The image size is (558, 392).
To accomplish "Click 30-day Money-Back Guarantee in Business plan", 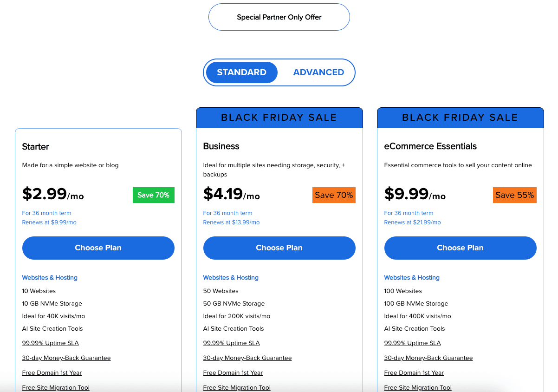I will point(247,358).
